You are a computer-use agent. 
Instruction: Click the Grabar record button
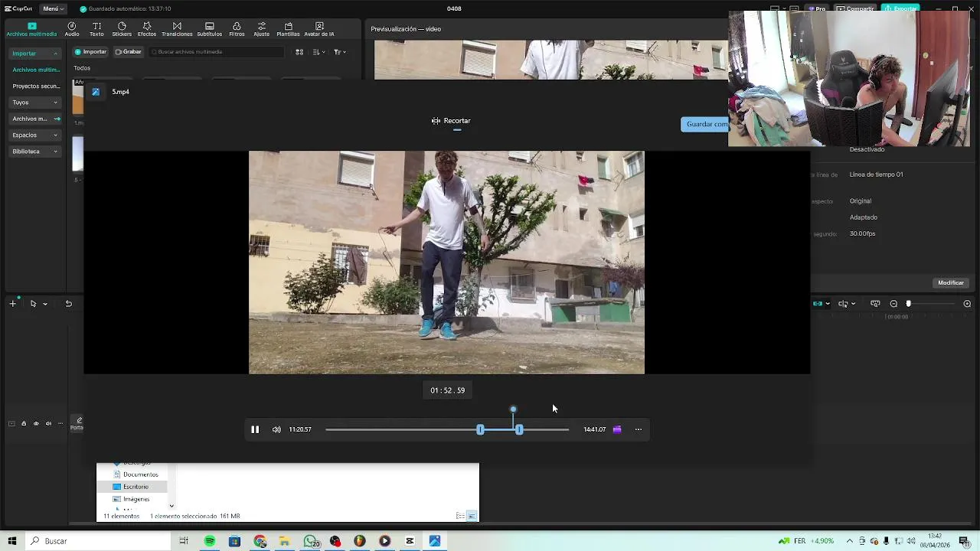pyautogui.click(x=129, y=52)
